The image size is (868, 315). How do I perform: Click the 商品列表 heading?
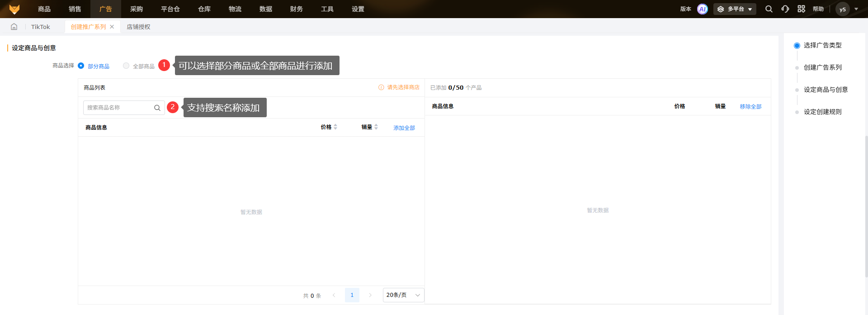click(x=94, y=88)
